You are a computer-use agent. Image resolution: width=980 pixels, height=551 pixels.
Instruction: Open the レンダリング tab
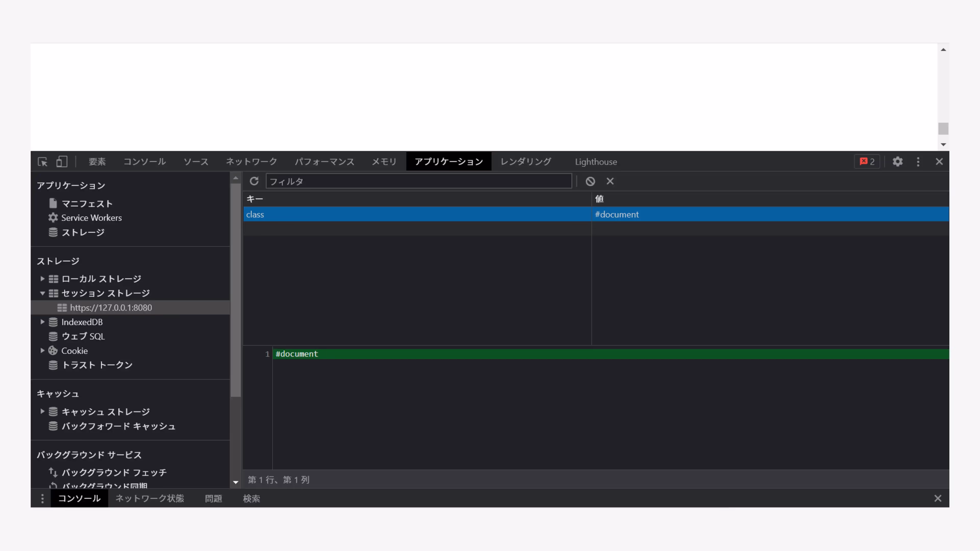526,162
